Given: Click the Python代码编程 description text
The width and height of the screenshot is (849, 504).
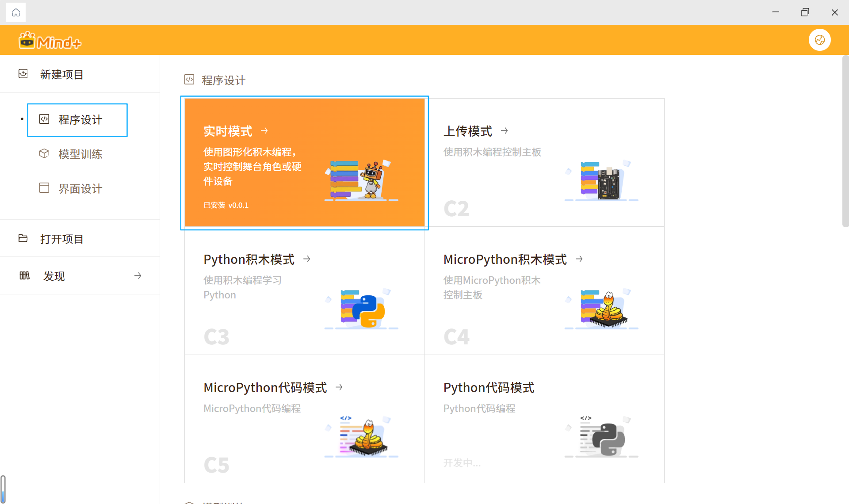Looking at the screenshot, I should (479, 409).
